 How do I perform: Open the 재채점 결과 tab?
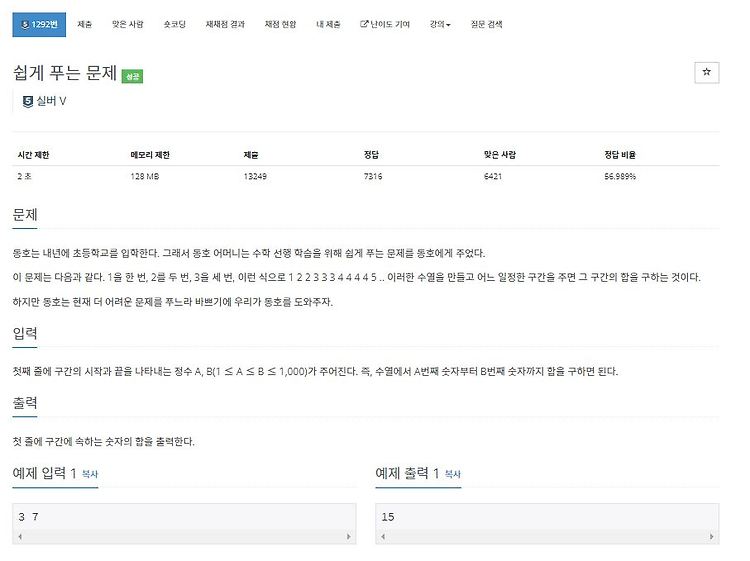(x=225, y=24)
